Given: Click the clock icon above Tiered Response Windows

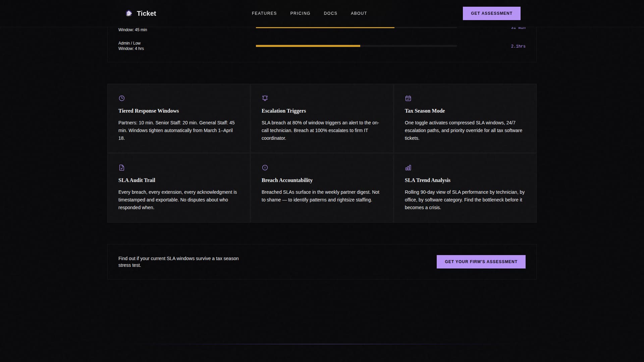Looking at the screenshot, I should tap(121, 98).
